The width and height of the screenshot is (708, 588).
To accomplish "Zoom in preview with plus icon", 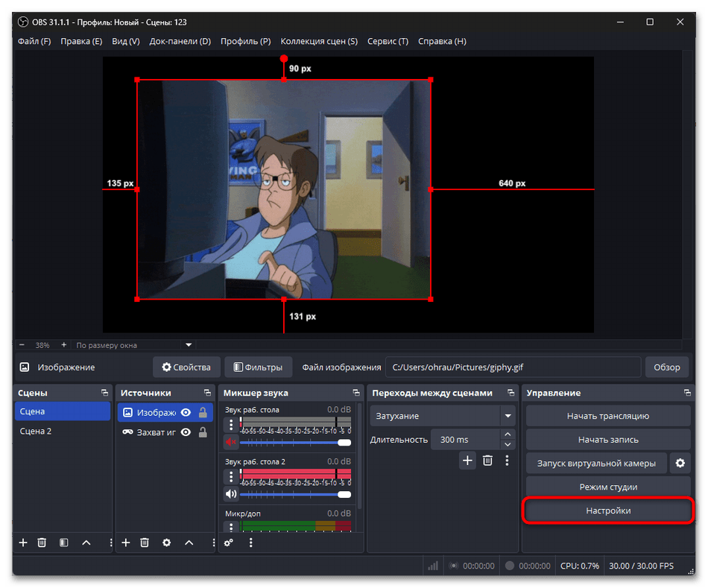I will 63,344.
